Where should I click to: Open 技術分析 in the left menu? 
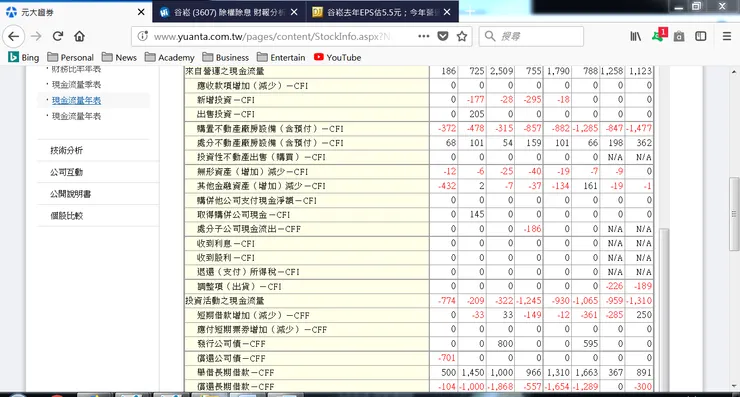click(66, 150)
